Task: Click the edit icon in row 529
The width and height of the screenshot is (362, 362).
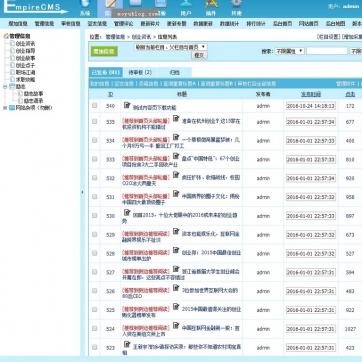Action: point(176,231)
